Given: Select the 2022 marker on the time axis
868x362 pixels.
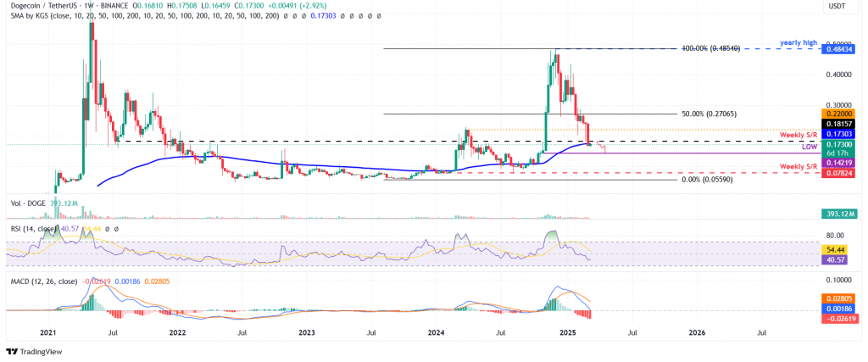Looking at the screenshot, I should click(x=178, y=333).
